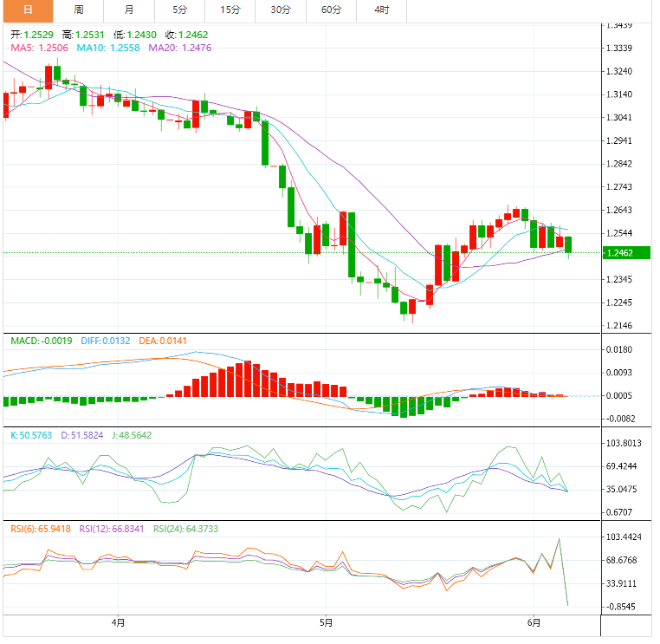Viewport: 660px width, 644px height.
Task: Click the 低:1.2430 low value
Action: point(135,35)
